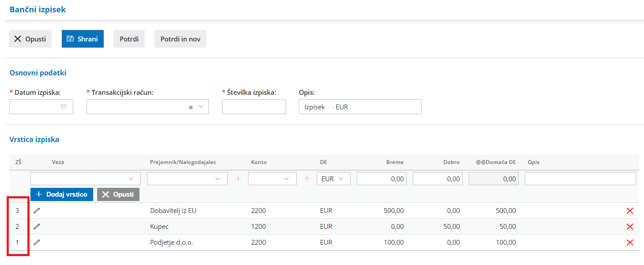
Task: Click the Kupec cell
Action: (x=159, y=227)
